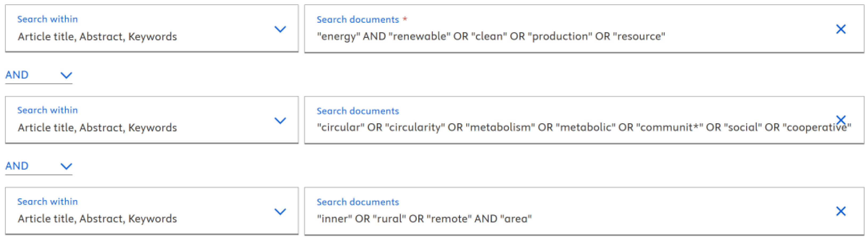This screenshot has width=868, height=241.
Task: Focus the "inner" OR "rural" search field
Action: pos(424,219)
